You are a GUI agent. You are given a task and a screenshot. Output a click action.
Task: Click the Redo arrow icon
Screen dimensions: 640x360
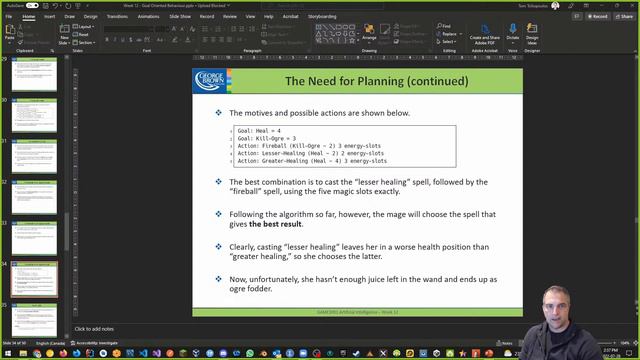(x=68, y=6)
